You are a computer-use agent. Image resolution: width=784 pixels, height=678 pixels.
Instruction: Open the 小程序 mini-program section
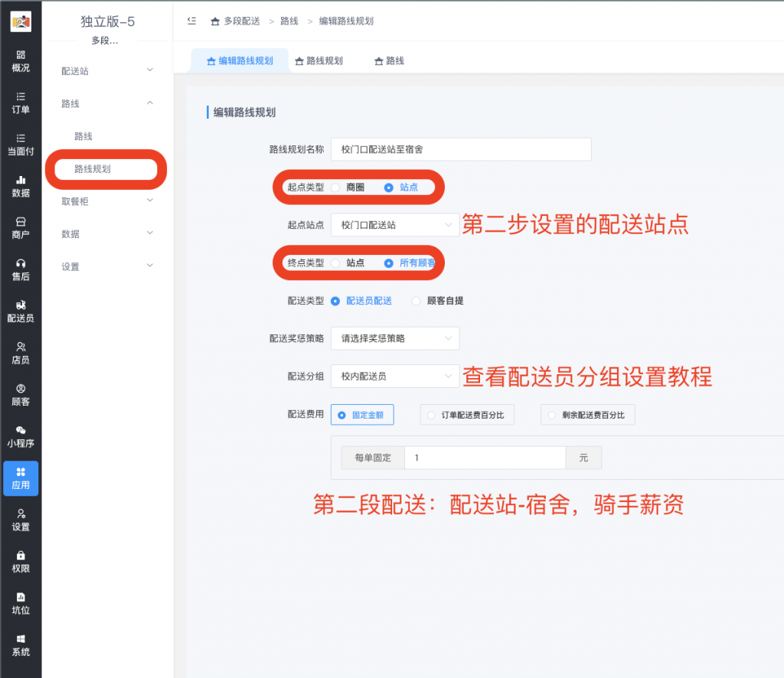pos(20,436)
